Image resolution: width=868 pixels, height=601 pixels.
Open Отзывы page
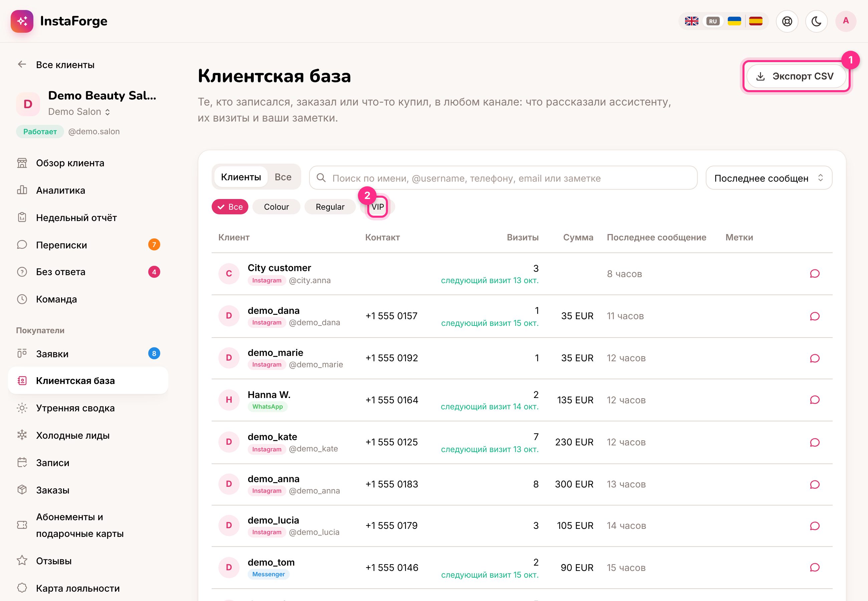(x=88, y=561)
